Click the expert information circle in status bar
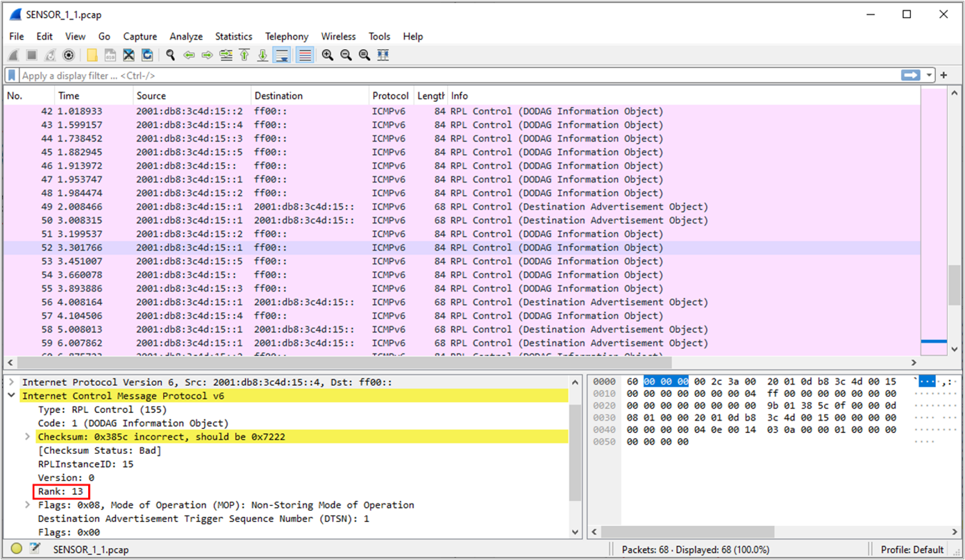 coord(17,550)
